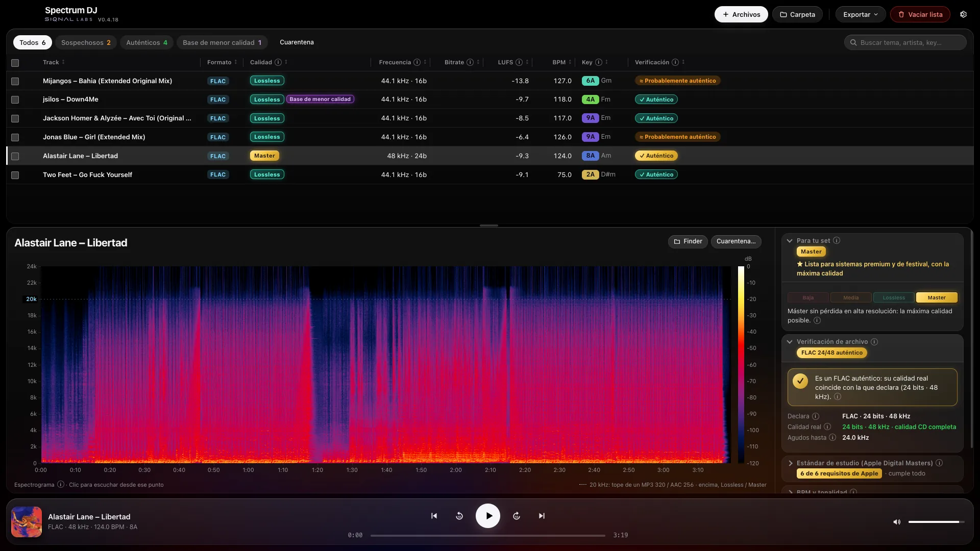Image resolution: width=980 pixels, height=551 pixels.
Task: Click the play button in the player
Action: [488, 516]
